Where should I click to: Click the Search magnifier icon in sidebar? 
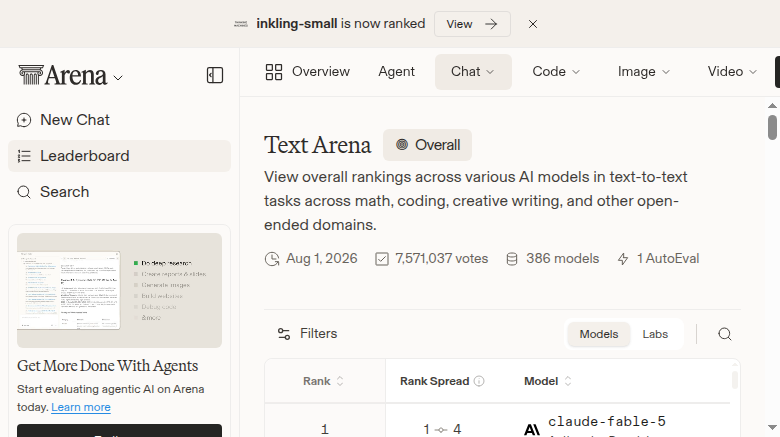(x=24, y=192)
